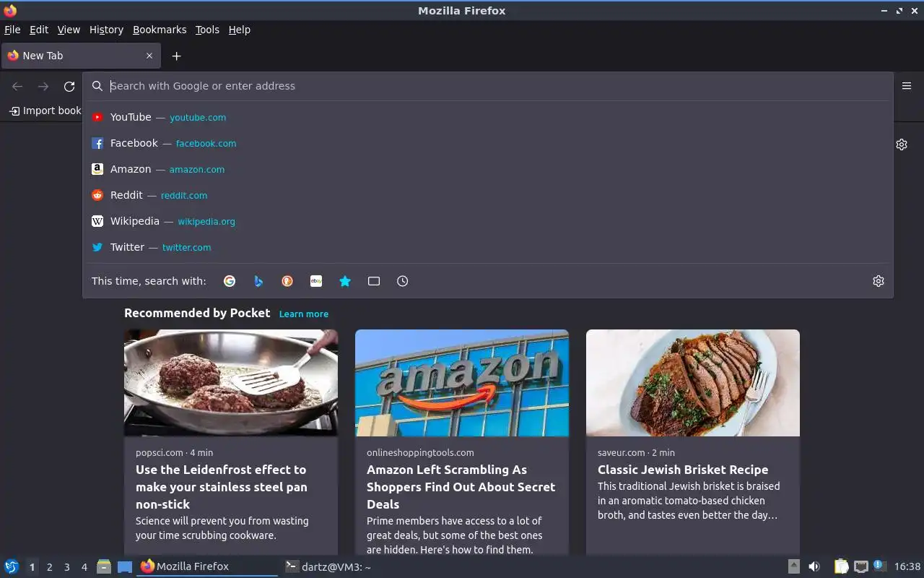Open the brisket plate article thumbnail
This screenshot has height=578, width=924.
[x=693, y=383]
